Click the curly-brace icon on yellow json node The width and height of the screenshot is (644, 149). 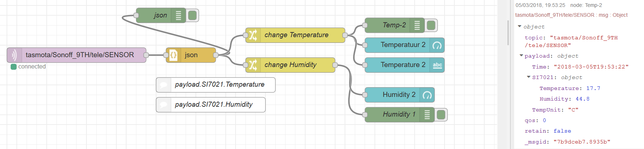point(173,55)
